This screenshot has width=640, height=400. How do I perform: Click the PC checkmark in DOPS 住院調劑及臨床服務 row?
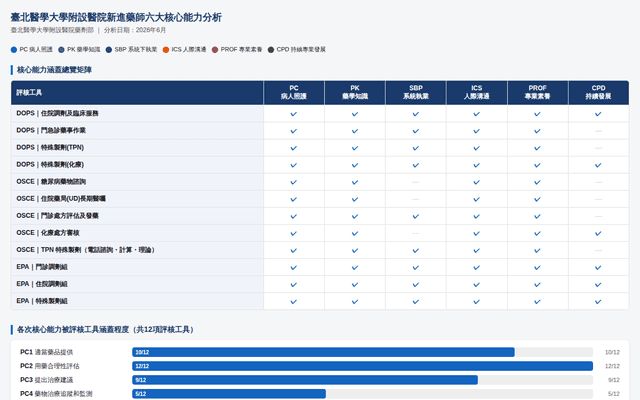pos(293,114)
